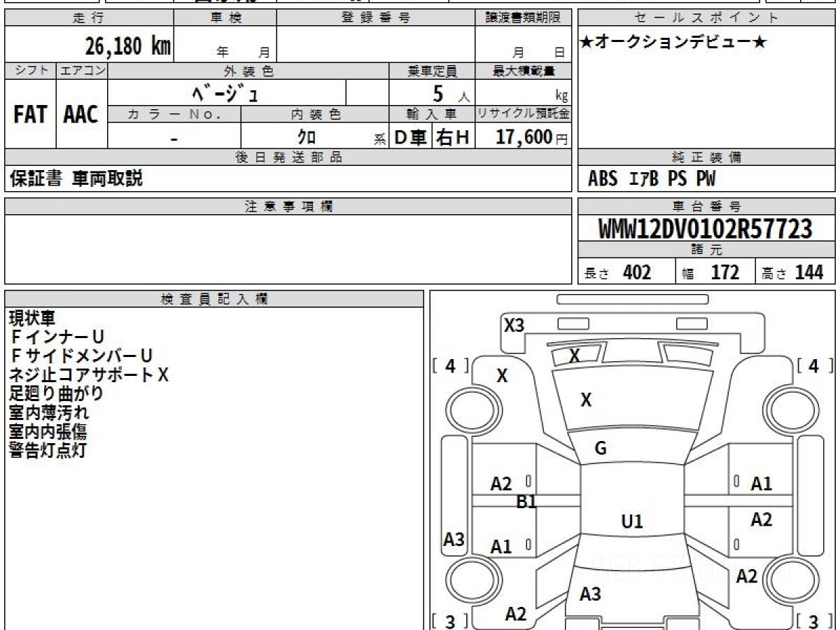Click the ネジ止コアサポートX note

(89, 375)
